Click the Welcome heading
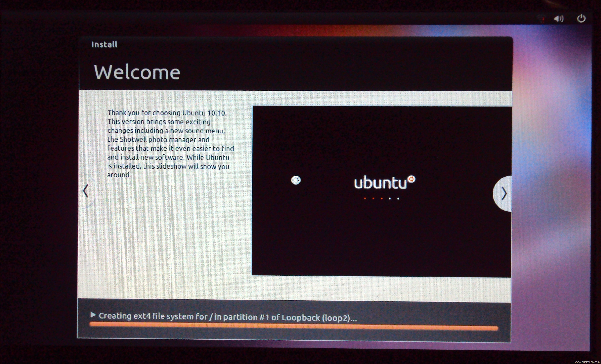 pos(137,72)
